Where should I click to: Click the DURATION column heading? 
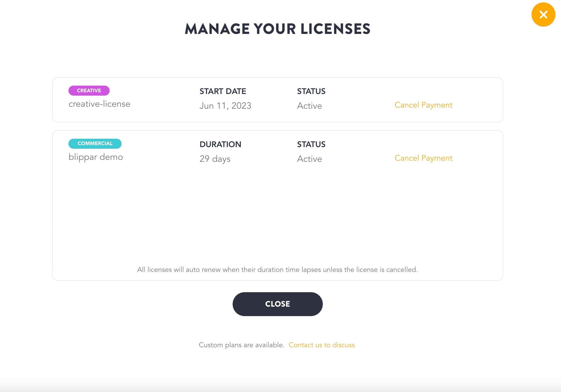coord(220,144)
